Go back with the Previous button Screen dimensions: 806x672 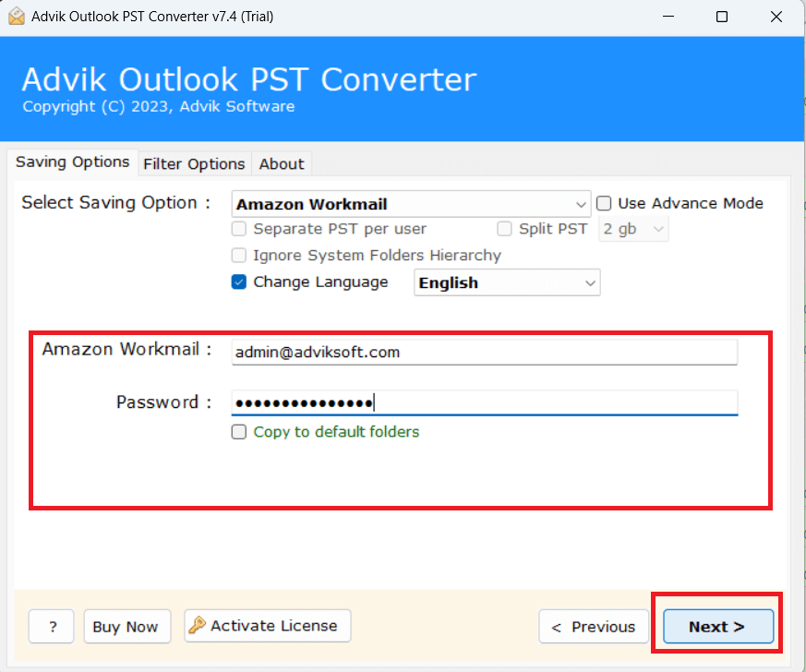(x=594, y=626)
